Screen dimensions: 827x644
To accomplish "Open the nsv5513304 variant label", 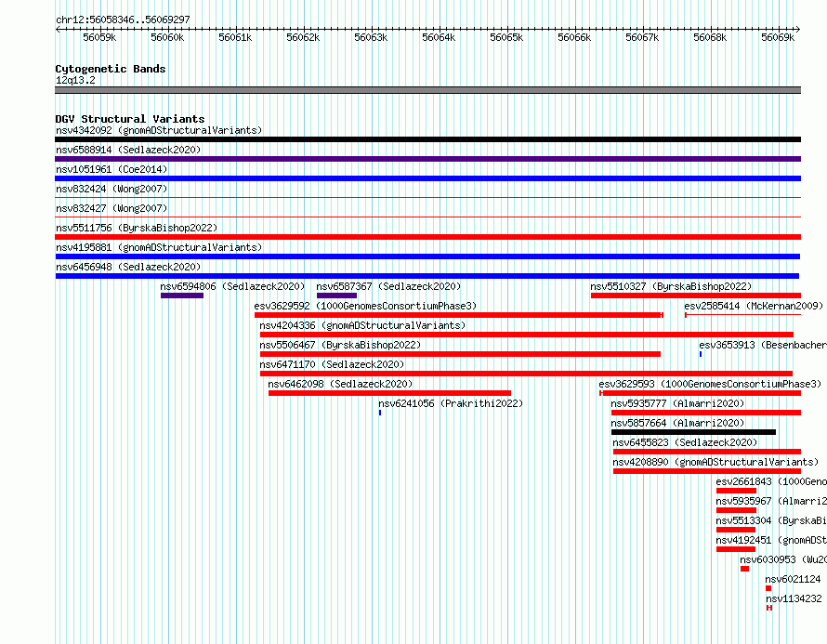I will (771, 520).
